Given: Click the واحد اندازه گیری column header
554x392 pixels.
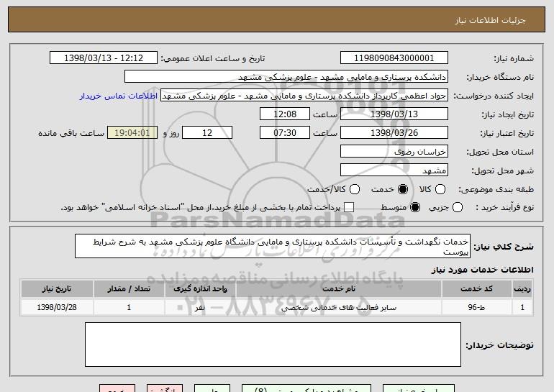Looking at the screenshot, I should pyautogui.click(x=200, y=289).
